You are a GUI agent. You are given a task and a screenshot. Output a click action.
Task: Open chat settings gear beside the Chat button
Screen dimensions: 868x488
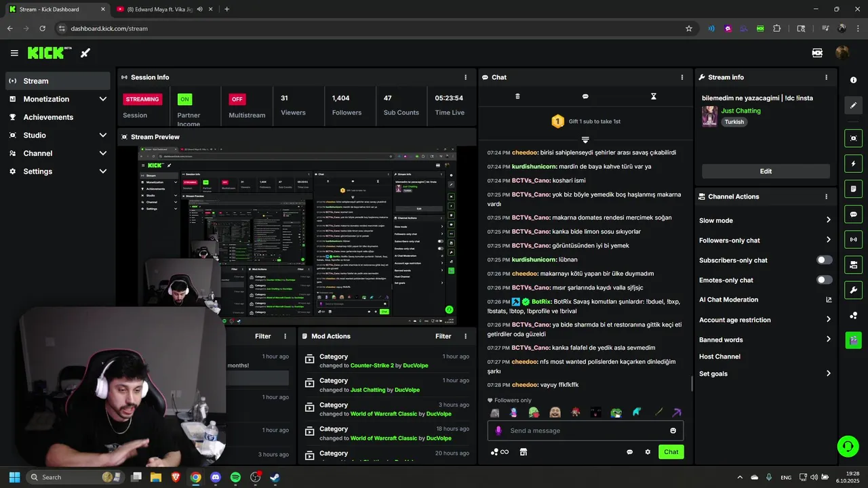pyautogui.click(x=648, y=452)
